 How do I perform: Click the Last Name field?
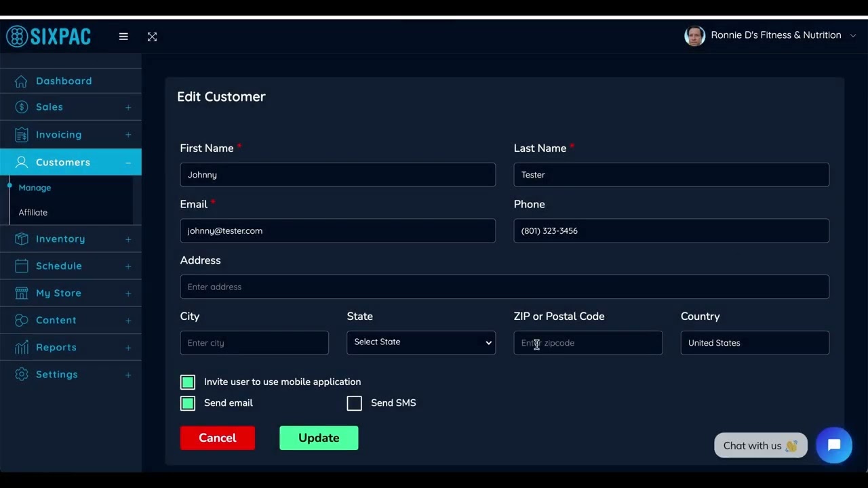click(671, 175)
